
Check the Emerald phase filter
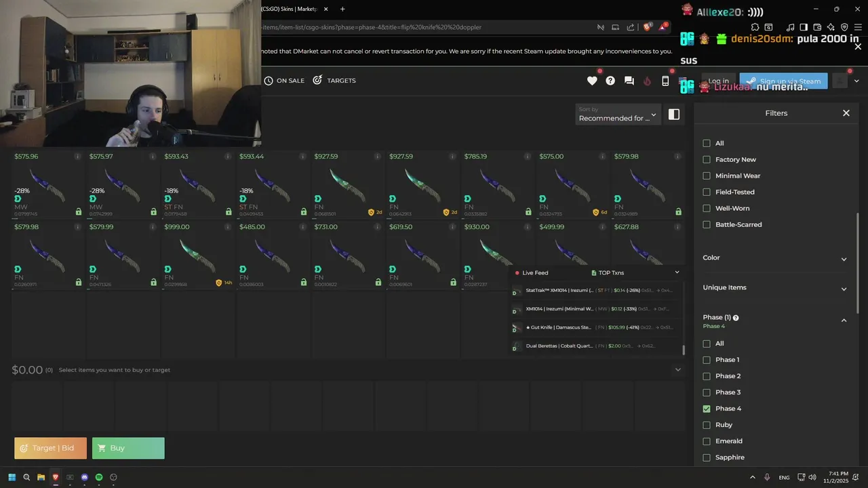click(x=707, y=441)
